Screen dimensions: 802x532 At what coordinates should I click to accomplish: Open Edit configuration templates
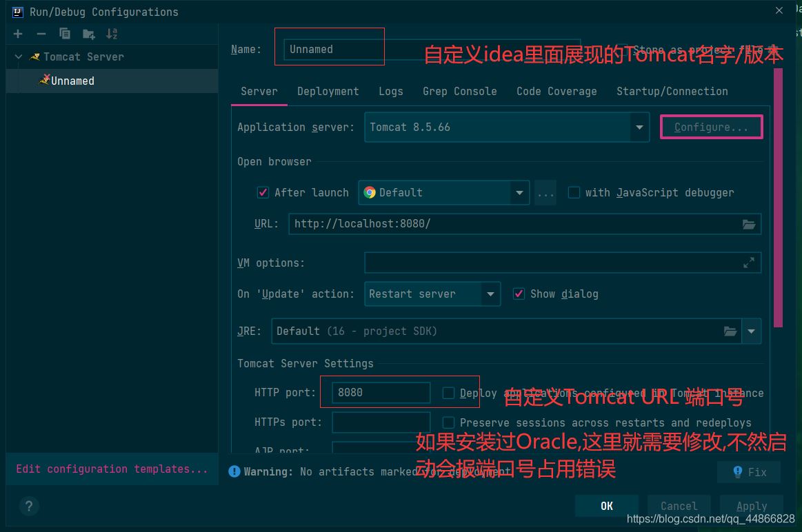pyautogui.click(x=112, y=469)
